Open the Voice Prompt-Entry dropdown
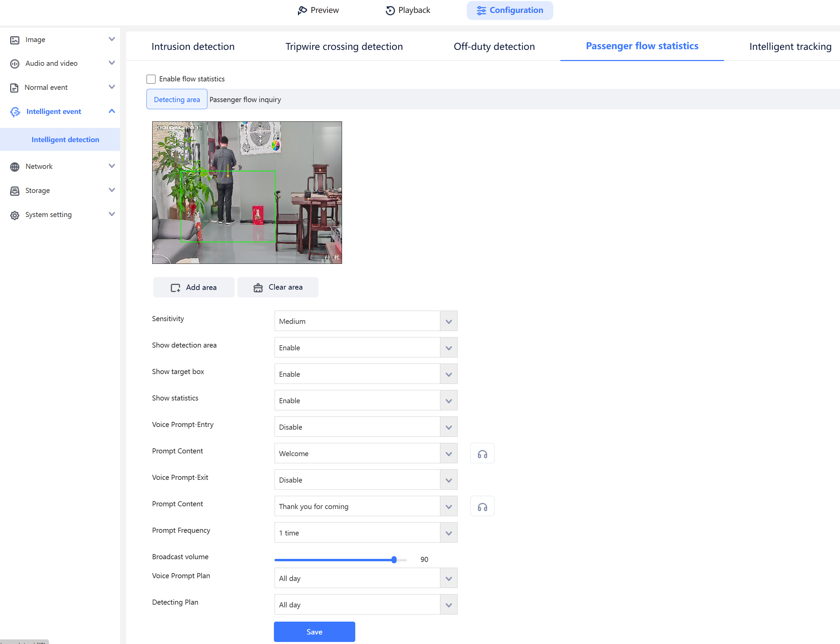 [x=365, y=427]
